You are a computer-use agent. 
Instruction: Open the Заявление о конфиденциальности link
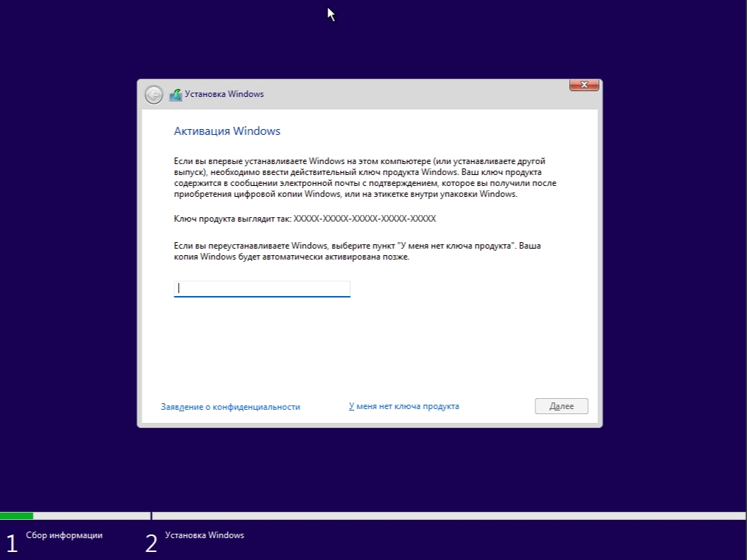(x=231, y=407)
